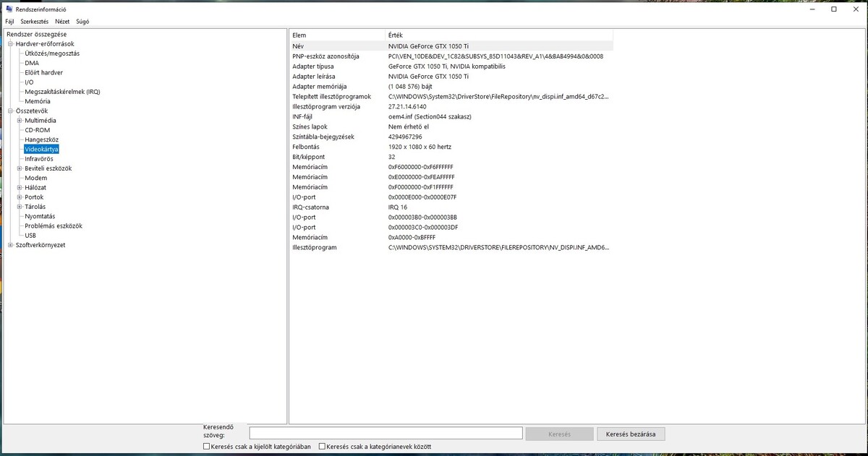Viewport: 868px width, 456px height.
Task: Select Megszakításkérelmek (IRQ) tree item
Action: click(x=62, y=92)
